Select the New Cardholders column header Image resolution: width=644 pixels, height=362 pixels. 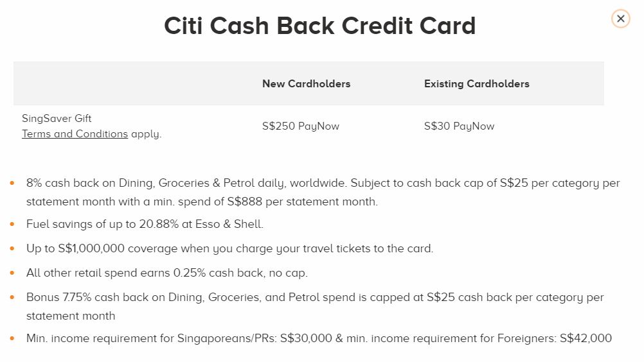(306, 84)
